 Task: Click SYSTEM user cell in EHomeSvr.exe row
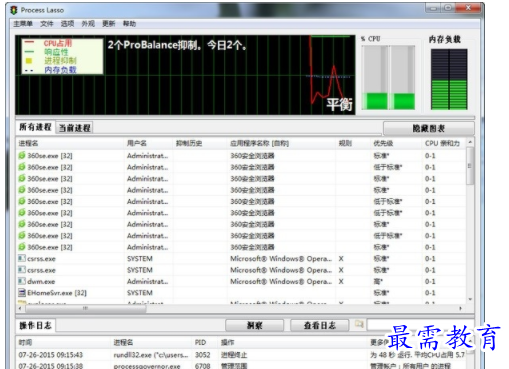[x=140, y=293]
